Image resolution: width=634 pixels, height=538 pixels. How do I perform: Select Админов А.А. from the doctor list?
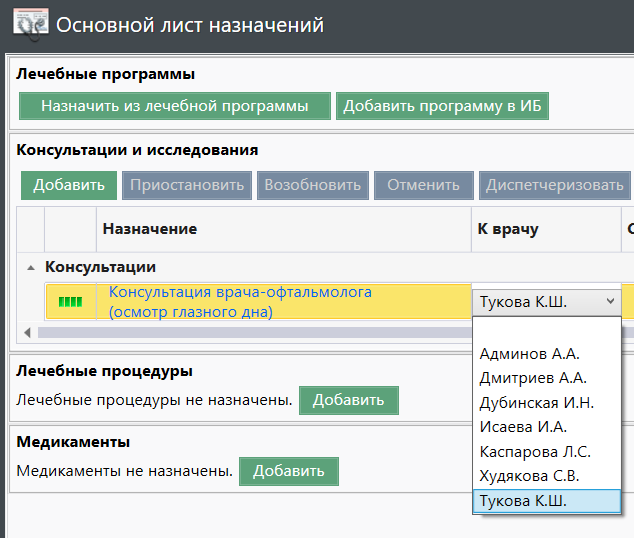click(x=529, y=353)
